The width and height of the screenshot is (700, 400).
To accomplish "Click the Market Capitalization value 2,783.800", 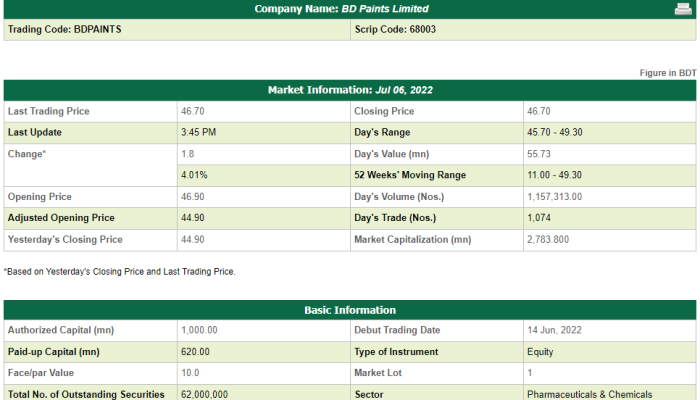I will [x=548, y=240].
